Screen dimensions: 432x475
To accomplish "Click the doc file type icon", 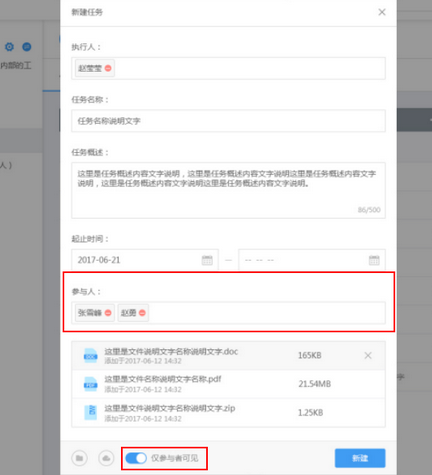I will (90, 356).
